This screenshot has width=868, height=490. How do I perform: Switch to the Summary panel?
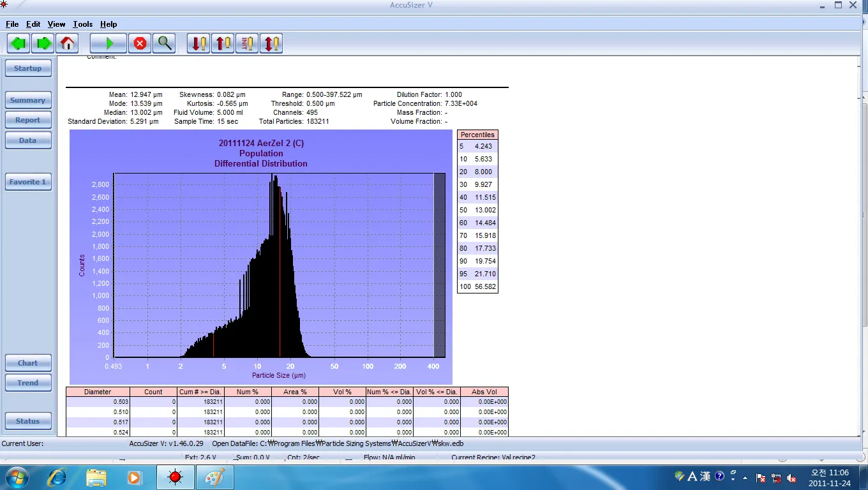(28, 100)
